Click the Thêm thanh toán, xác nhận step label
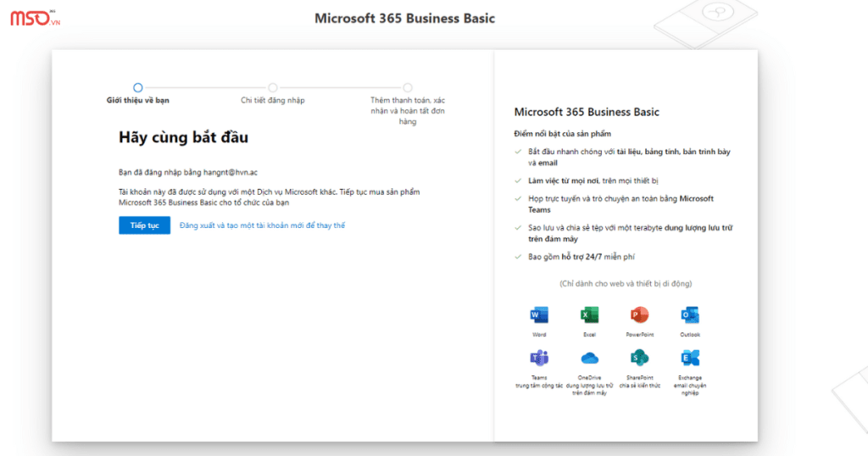 408,111
